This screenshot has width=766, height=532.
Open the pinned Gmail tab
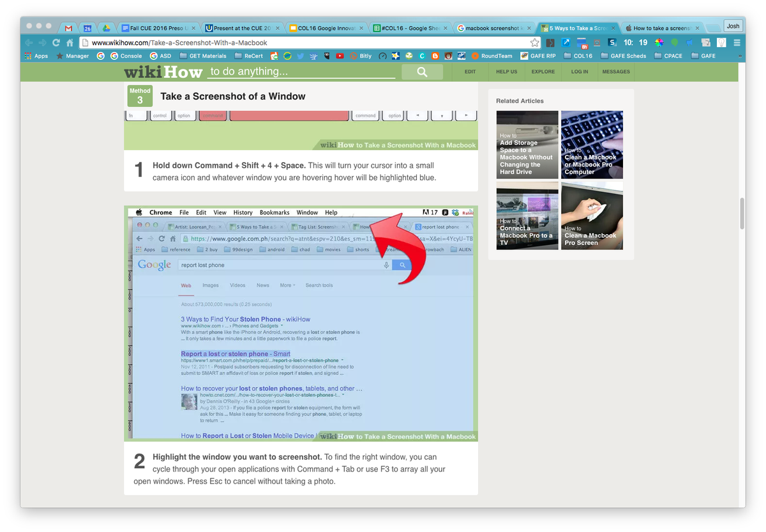68,28
